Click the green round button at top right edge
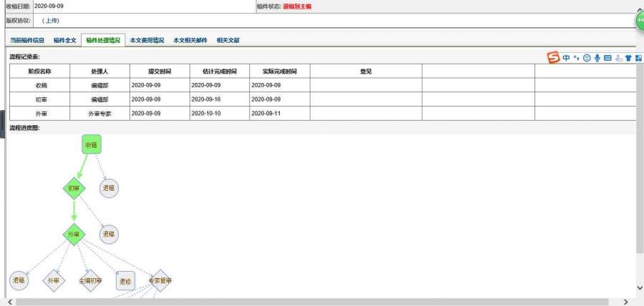The image size is (644, 306). pyautogui.click(x=640, y=20)
